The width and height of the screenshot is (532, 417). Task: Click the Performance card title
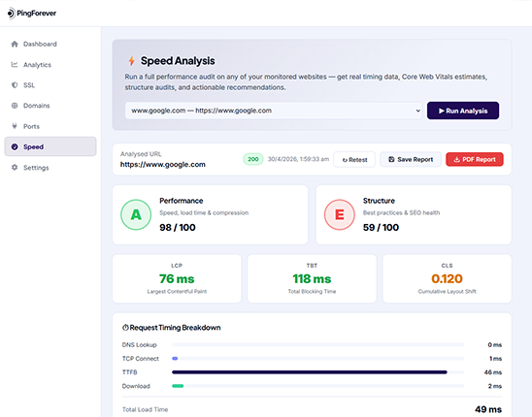click(x=182, y=201)
